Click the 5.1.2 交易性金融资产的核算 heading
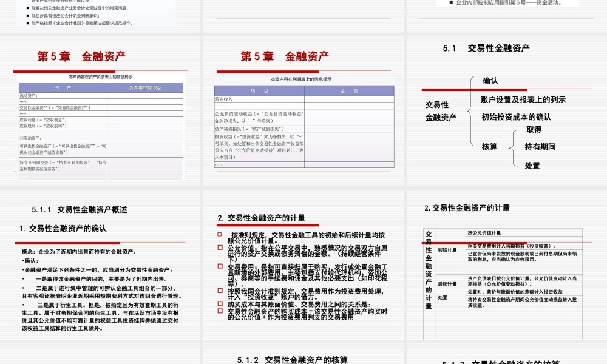Image resolution: width=607 pixels, height=364 pixels. [293, 360]
